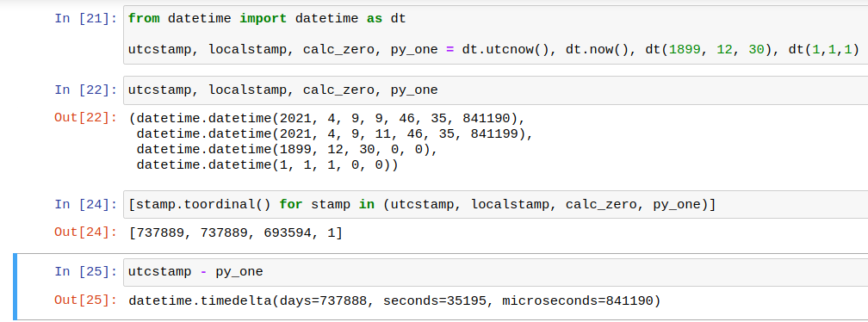
Task: Select the In [24] prompt label
Action: click(x=86, y=205)
